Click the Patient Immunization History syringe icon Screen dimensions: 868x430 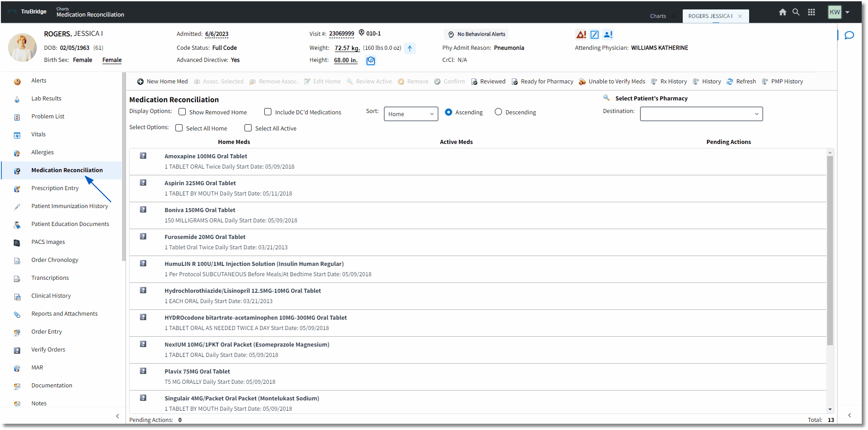click(17, 207)
